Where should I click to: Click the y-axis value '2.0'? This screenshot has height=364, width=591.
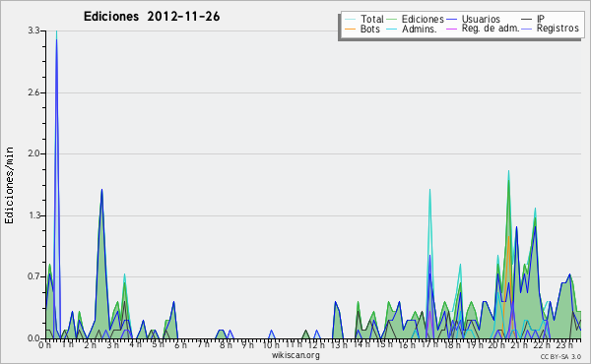point(33,153)
